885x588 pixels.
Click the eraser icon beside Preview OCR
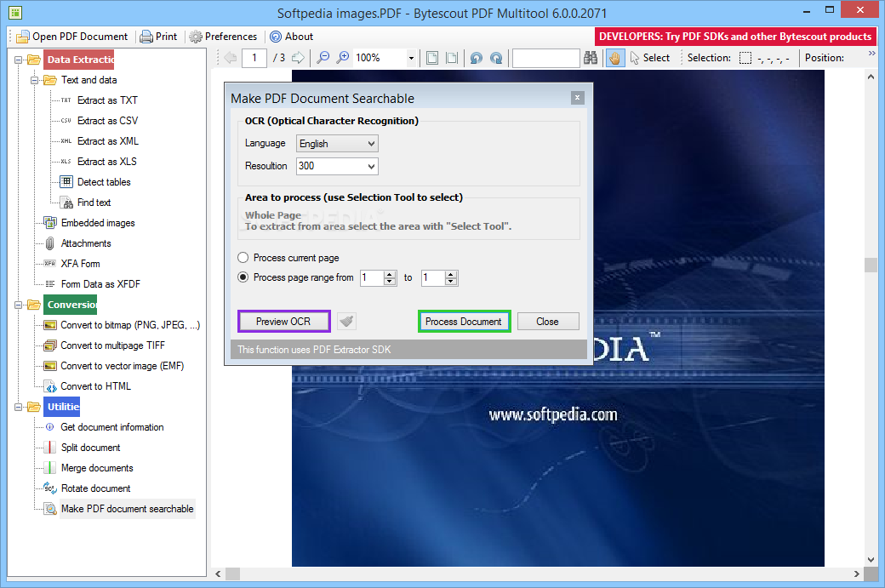pos(346,321)
